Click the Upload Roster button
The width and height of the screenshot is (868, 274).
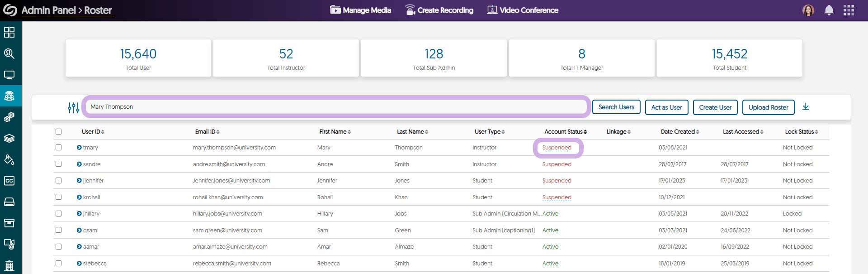[x=768, y=107]
